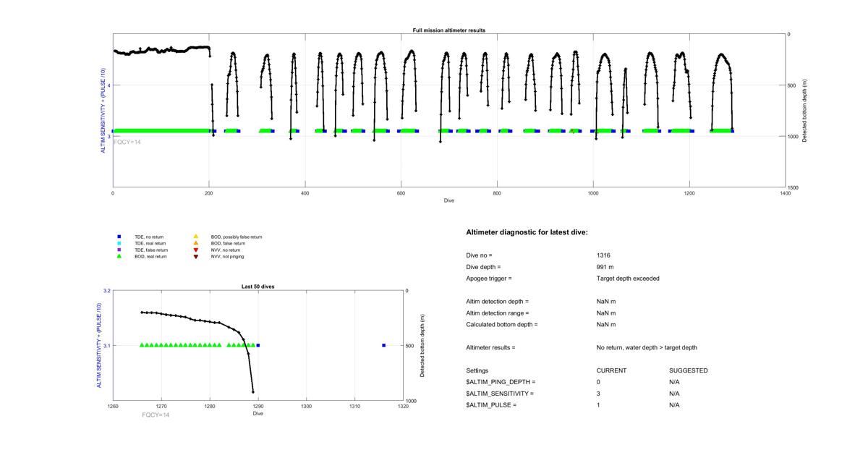Viewport: 868px width, 450px height.
Task: Click the 'Altimeter diagnostic for latest dive:' heading
Action: [x=527, y=232]
